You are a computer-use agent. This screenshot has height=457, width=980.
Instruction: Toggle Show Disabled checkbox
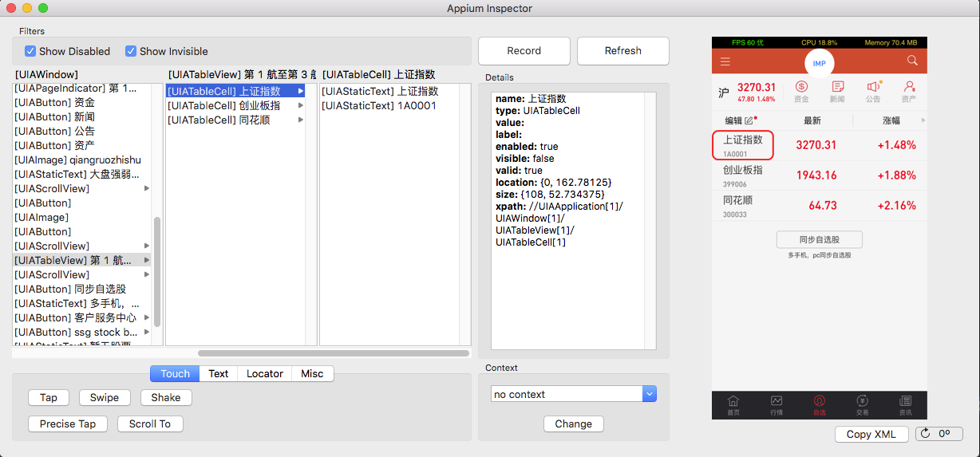pos(30,51)
